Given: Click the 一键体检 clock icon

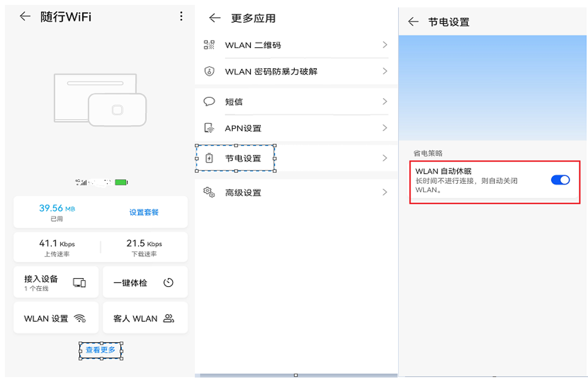Looking at the screenshot, I should pos(168,282).
